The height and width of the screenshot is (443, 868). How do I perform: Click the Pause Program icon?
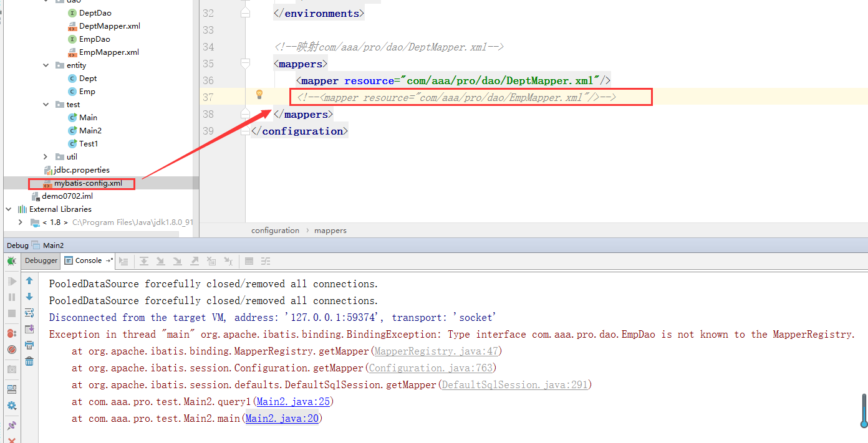tap(12, 297)
